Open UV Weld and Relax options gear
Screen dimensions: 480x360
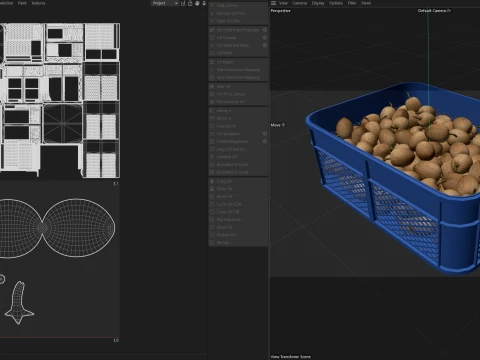pos(265,45)
